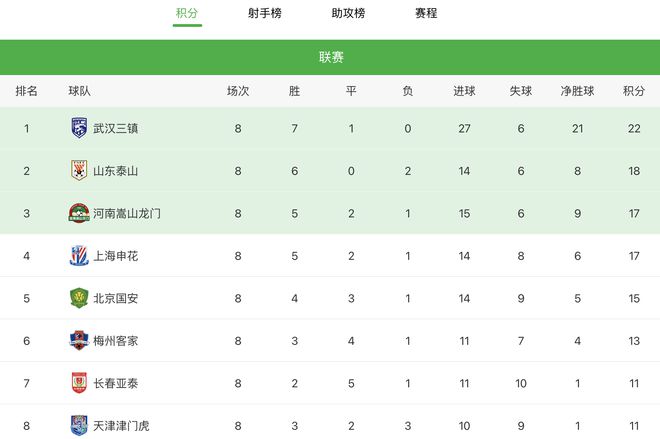Go to the 赛程 tab
The height and width of the screenshot is (439, 660).
pyautogui.click(x=426, y=13)
